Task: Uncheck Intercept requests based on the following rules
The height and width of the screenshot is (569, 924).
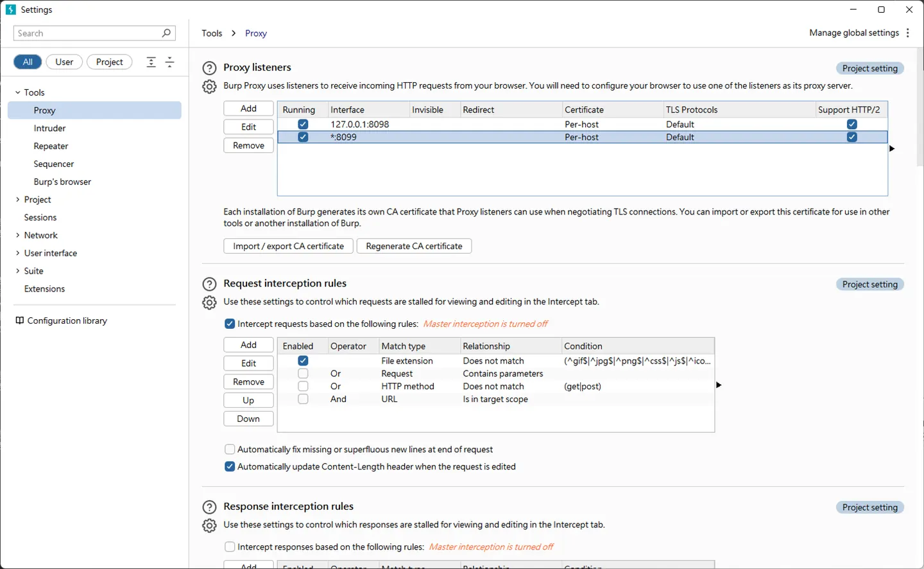Action: point(230,324)
